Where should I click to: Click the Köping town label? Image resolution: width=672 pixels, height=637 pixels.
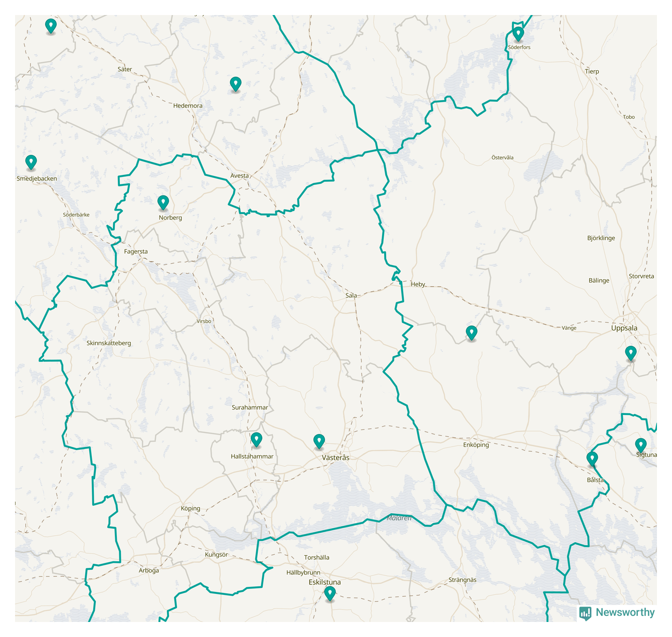point(191,508)
